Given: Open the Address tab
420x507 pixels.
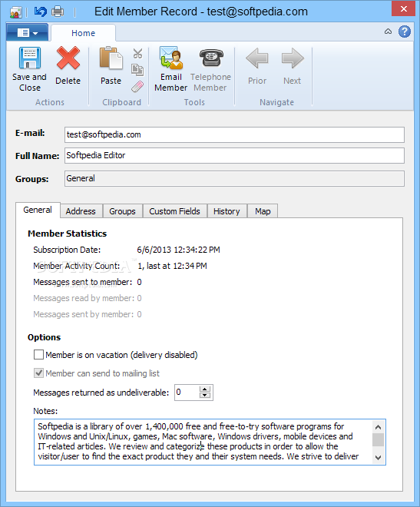Looking at the screenshot, I should (x=81, y=211).
